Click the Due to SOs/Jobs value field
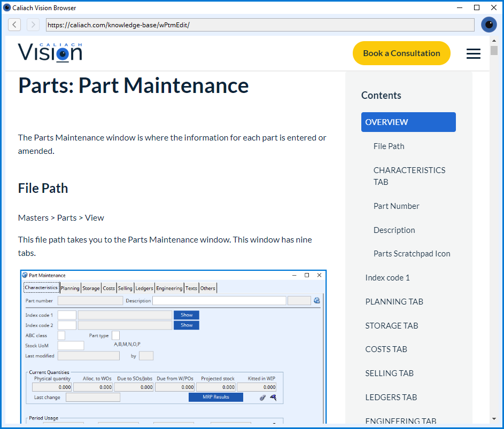This screenshot has width=504, height=429. 134,387
